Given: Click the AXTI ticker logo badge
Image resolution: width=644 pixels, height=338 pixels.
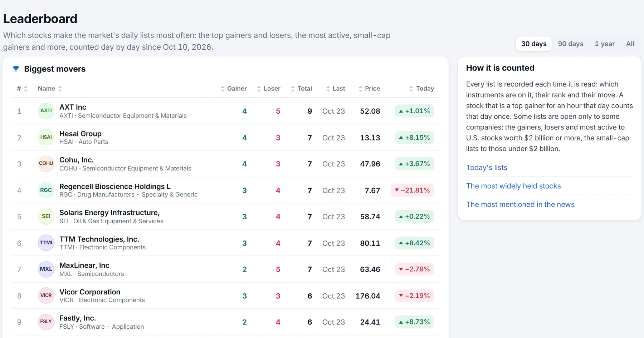Looking at the screenshot, I should (46, 111).
